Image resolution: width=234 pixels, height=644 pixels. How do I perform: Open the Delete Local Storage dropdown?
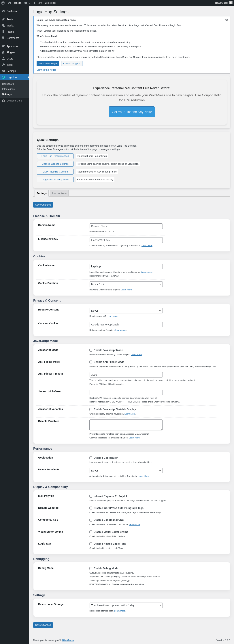click(126, 605)
